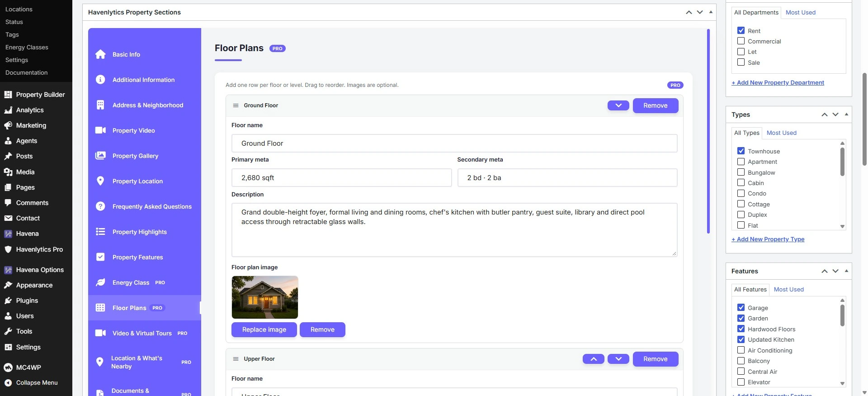This screenshot has height=396, width=868.
Task: Uncheck the Townhouse type checkbox
Action: 741,151
